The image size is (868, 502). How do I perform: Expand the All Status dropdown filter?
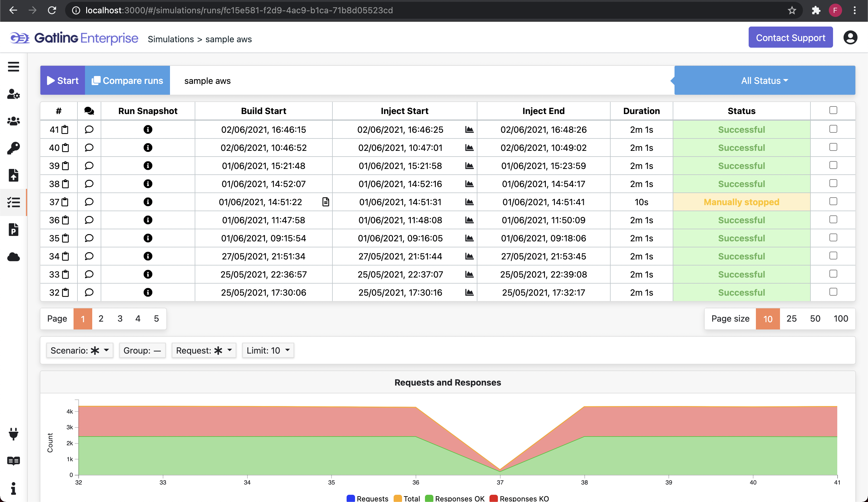[x=765, y=81]
